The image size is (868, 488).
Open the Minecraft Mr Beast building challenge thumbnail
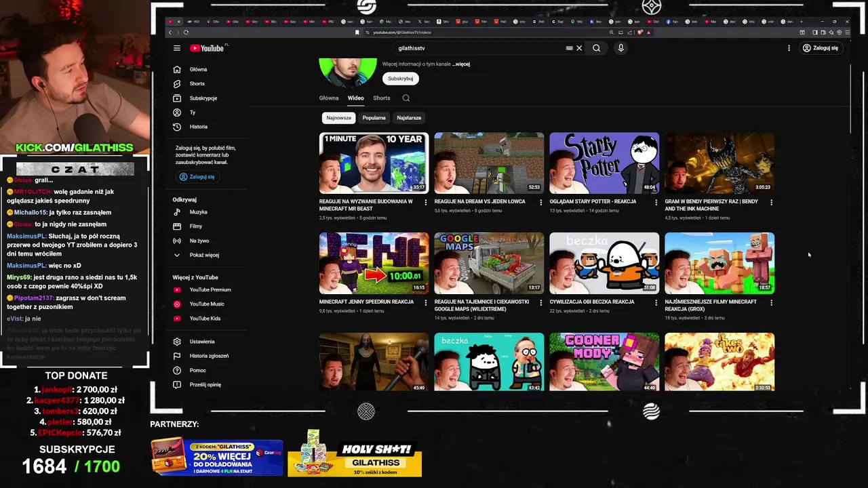(374, 163)
